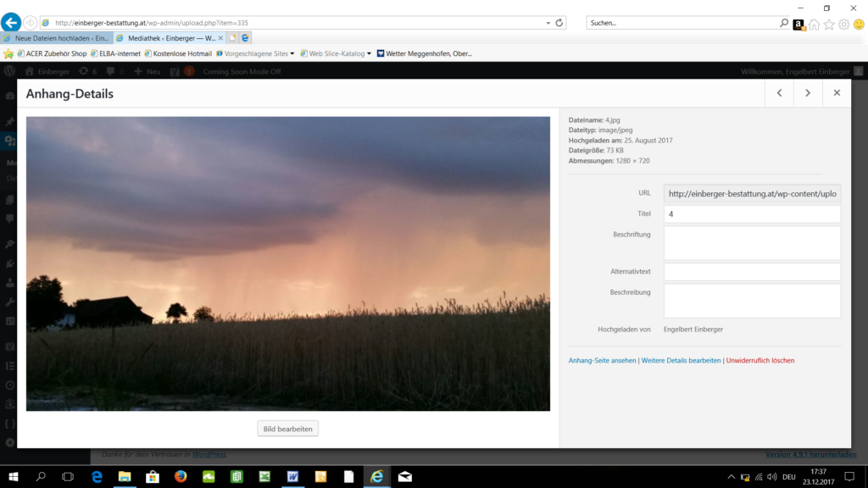
Task: Click the Weitere Details bearbeiten link
Action: point(681,360)
